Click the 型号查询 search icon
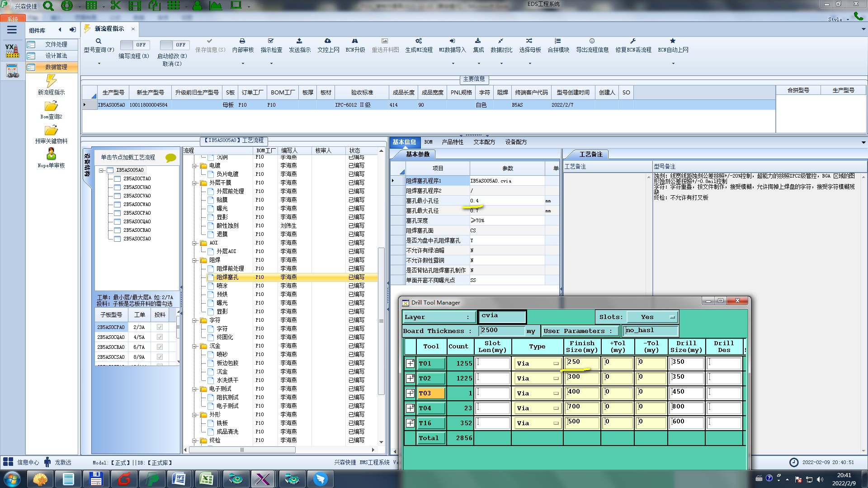Viewport: 868px width, 488px height. (99, 41)
